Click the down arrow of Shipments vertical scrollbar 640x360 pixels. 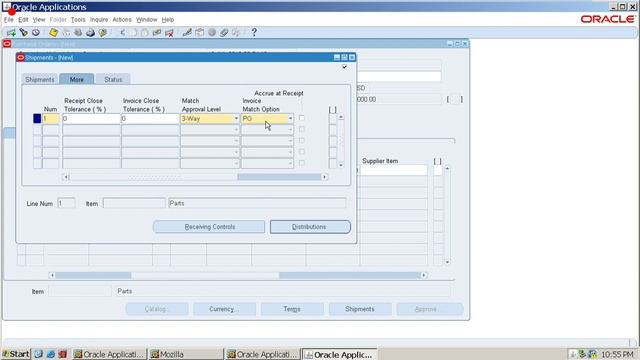pos(341,165)
